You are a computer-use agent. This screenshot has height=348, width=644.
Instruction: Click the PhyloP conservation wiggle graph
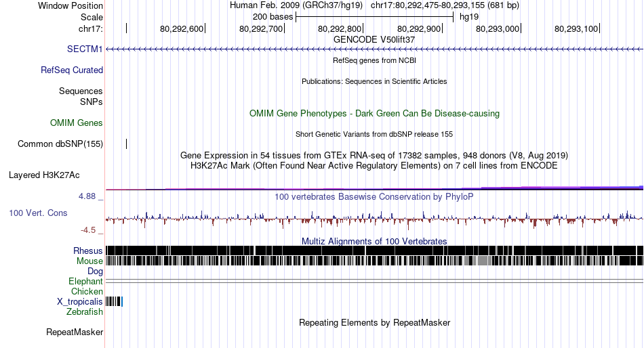coord(374,219)
